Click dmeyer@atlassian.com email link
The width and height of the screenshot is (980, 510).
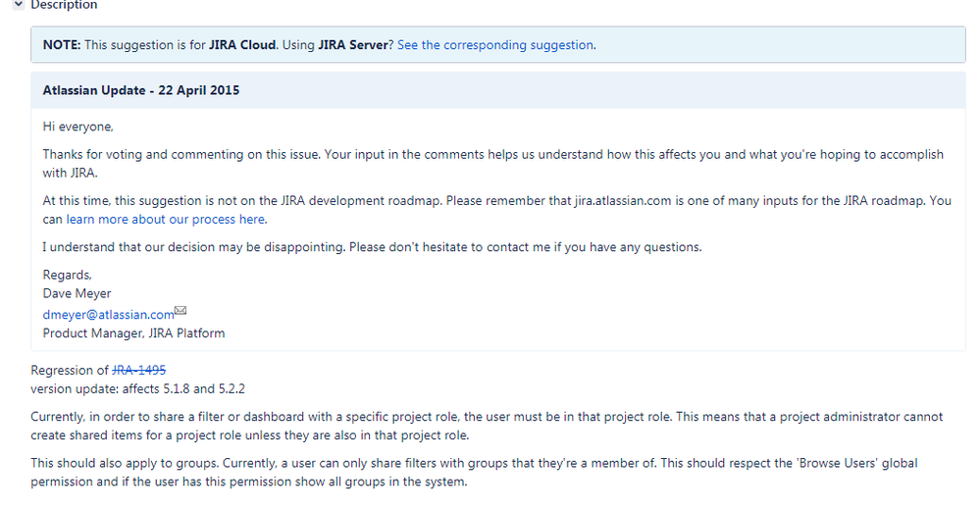pyautogui.click(x=108, y=315)
